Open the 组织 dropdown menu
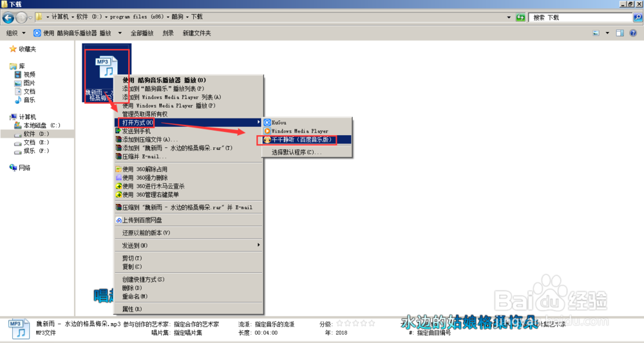Viewport: 644px width, 343px height. (x=15, y=33)
